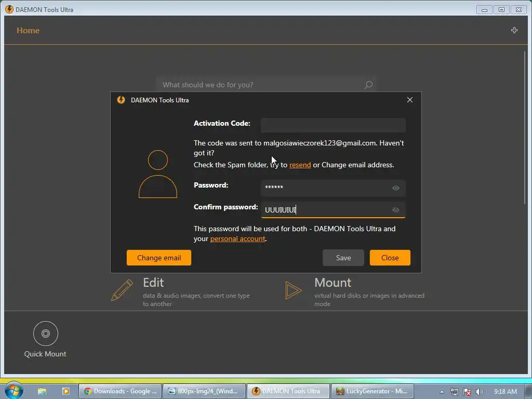Click the volume speaker tray icon
532x399 pixels.
479,392
